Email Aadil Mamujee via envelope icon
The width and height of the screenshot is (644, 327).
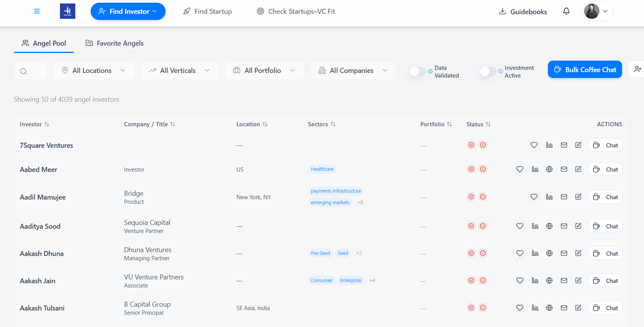click(564, 197)
